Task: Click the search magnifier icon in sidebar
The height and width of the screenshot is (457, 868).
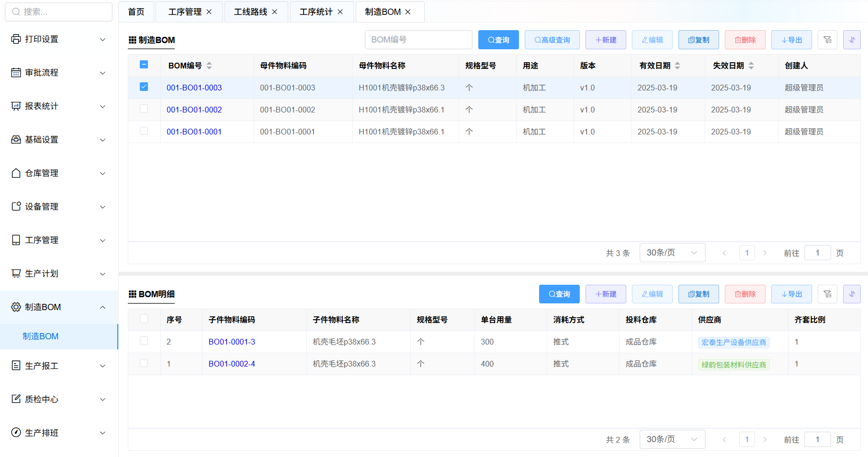Action: [16, 12]
